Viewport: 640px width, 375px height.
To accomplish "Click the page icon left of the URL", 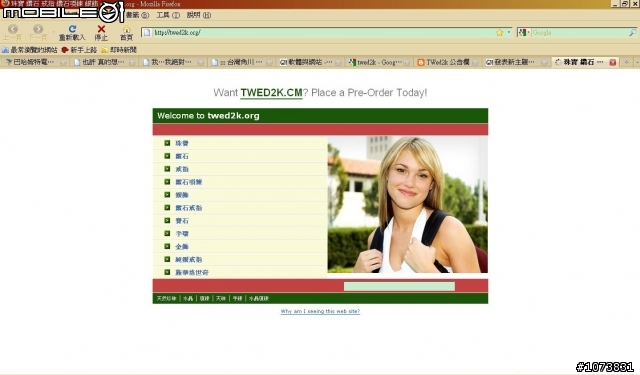I will click(147, 33).
